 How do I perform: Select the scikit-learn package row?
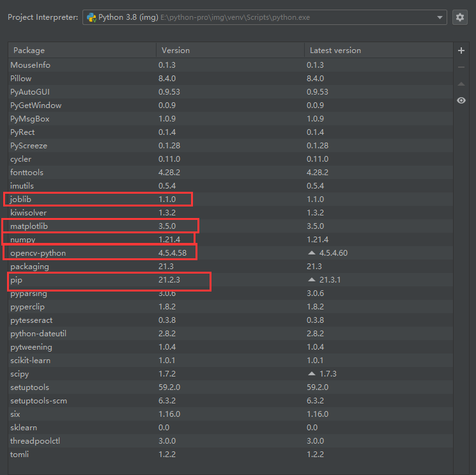pos(231,360)
